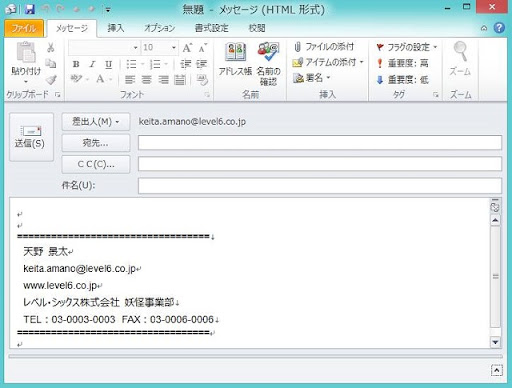Click the Previous Item up arrow icon
This screenshot has height=388, width=512.
click(77, 9)
